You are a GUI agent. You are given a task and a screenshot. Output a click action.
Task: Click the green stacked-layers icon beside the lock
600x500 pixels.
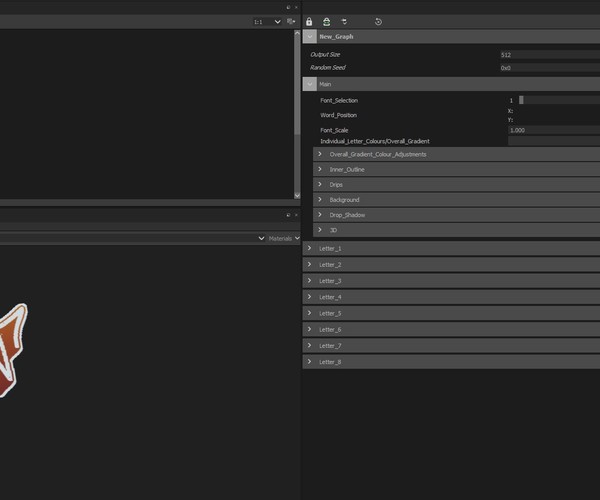(326, 22)
